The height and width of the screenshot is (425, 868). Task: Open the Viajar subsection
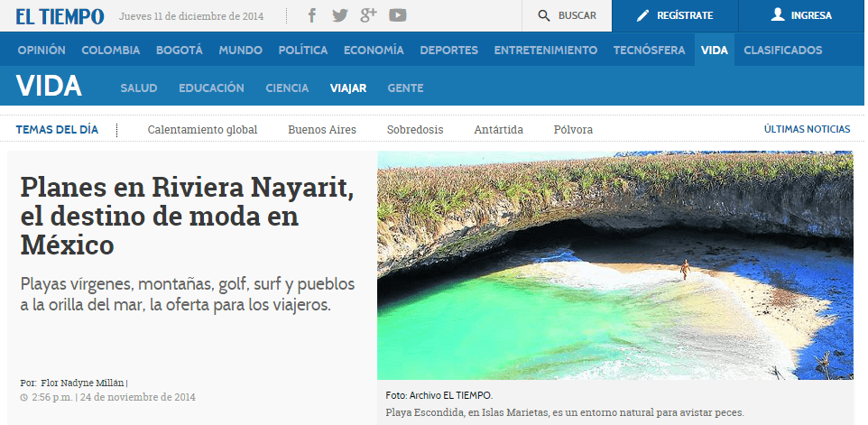coord(348,88)
